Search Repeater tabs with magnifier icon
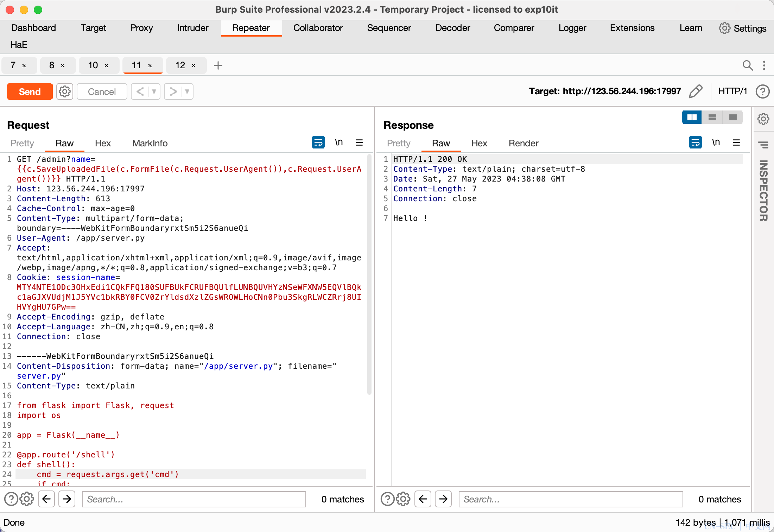Viewport: 774px width, 532px height. (x=748, y=65)
